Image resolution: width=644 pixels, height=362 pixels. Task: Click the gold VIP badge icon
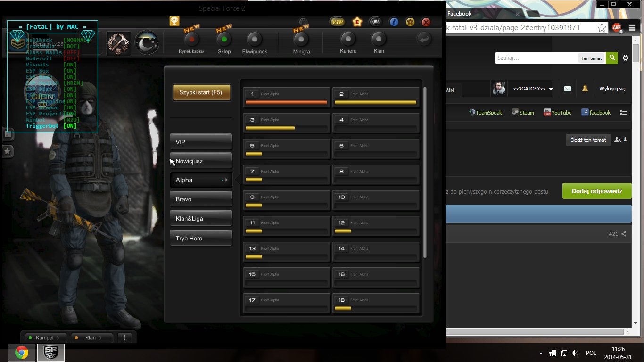point(337,22)
